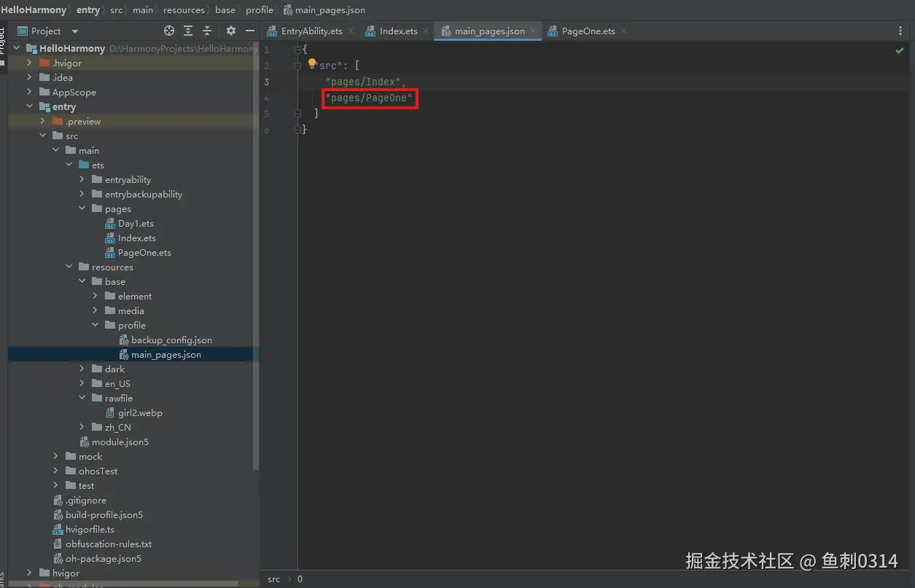Click profile in the breadcrumb path

tap(260, 9)
